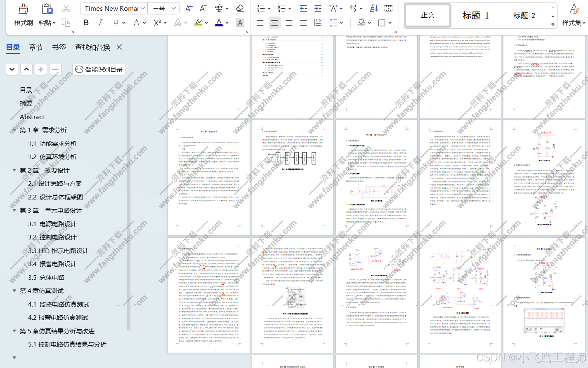588x368 pixels.
Task: Click the scissors cut icon
Action: [x=66, y=8]
